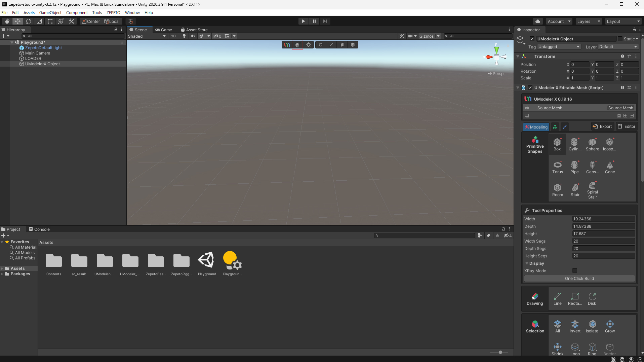Create a Stair primitive shape

point(575,190)
